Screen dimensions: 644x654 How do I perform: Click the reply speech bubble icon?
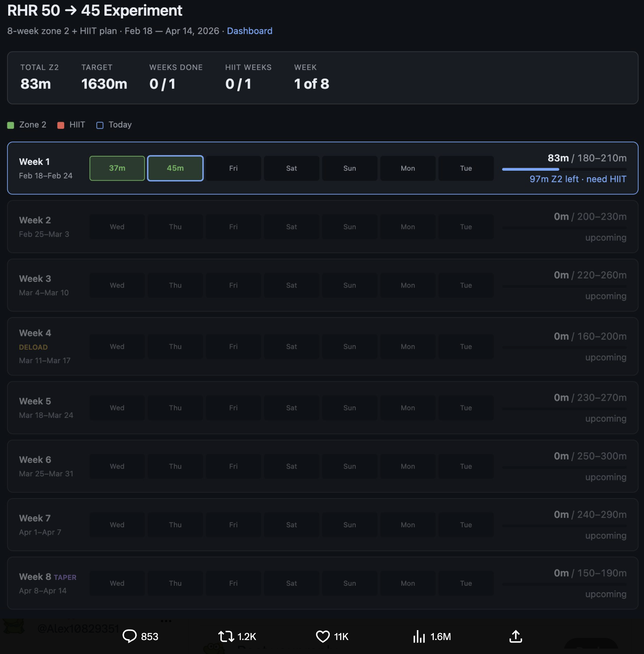point(130,636)
